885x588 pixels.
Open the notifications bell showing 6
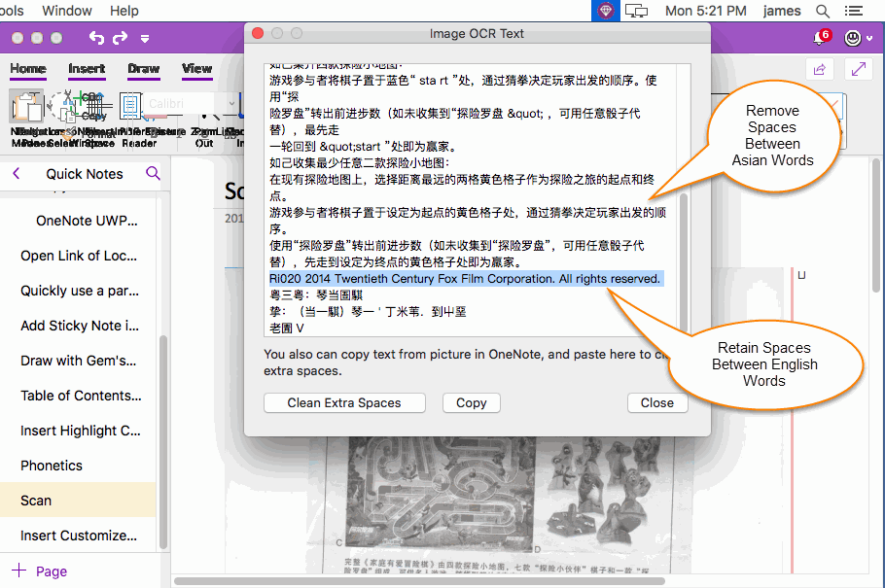[821, 37]
